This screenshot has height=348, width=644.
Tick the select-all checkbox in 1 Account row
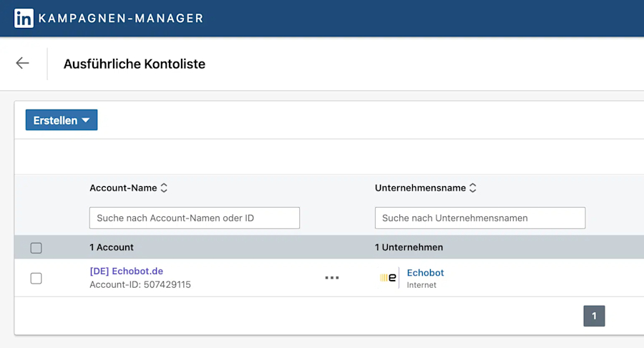pos(36,248)
